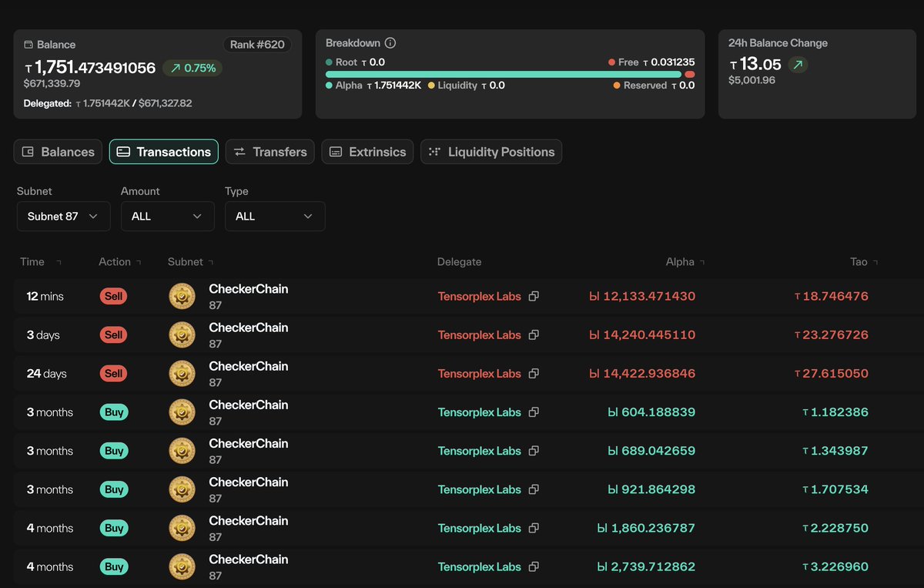Click the Root 0.0 legend entry
Screen dimensions: 924x588
355,62
